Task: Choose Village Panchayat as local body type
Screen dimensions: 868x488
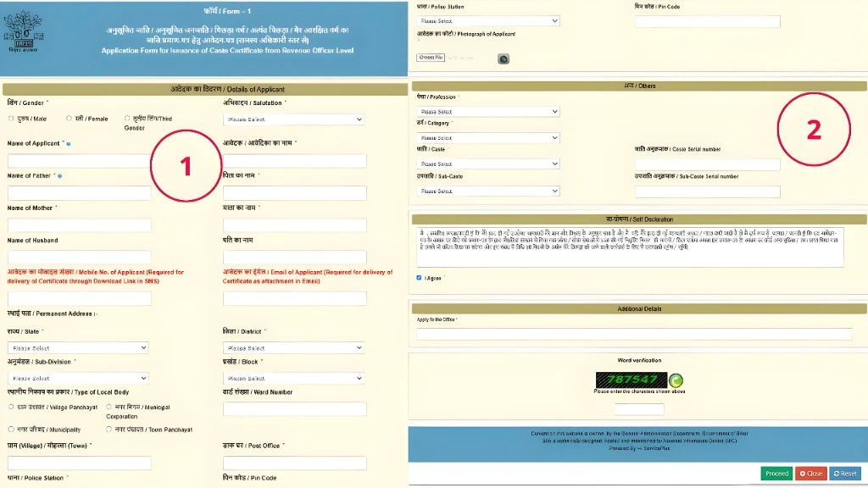Action: (11, 407)
